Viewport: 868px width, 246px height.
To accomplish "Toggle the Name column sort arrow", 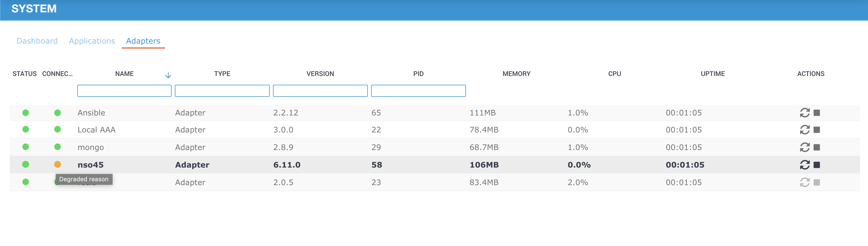I will [168, 75].
